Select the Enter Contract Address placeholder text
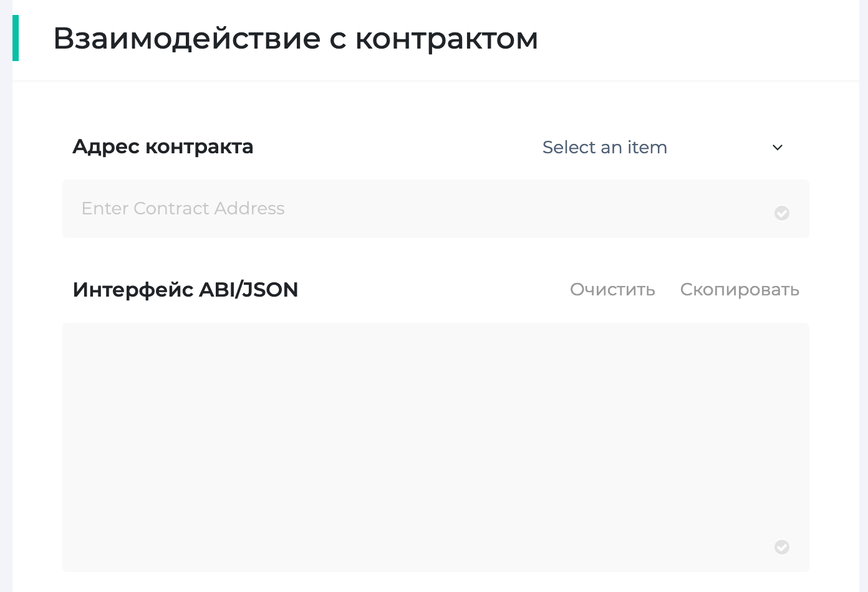Image resolution: width=868 pixels, height=592 pixels. tap(183, 208)
